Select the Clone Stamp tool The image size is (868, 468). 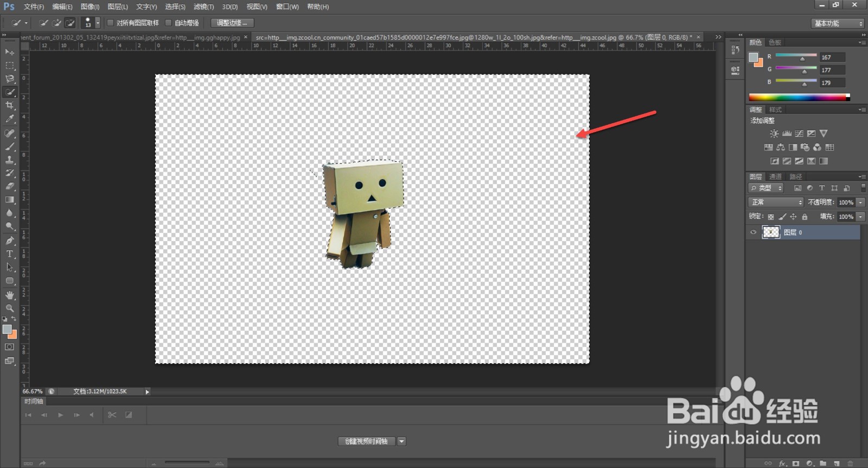pos(10,160)
